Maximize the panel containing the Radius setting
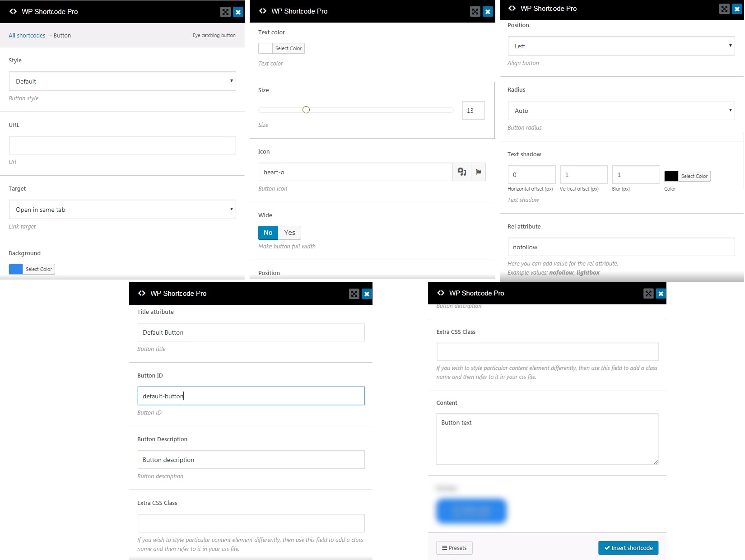The height and width of the screenshot is (560, 745). [724, 9]
